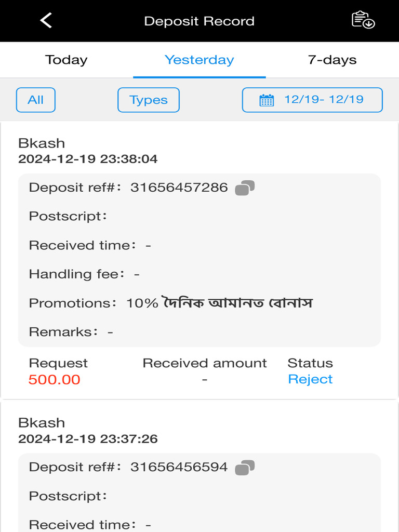Screen dimensions: 399x532
Task: Click the Deposit Record page title
Action: (199, 21)
